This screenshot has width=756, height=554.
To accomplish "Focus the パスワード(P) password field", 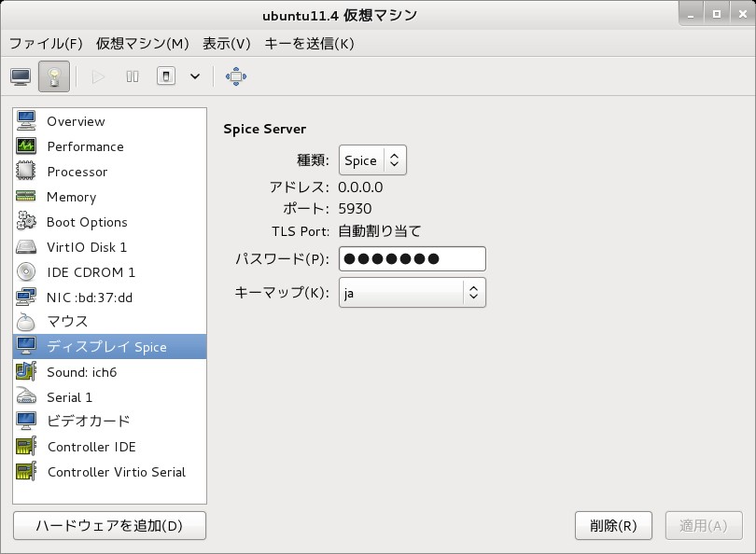I will [x=413, y=259].
